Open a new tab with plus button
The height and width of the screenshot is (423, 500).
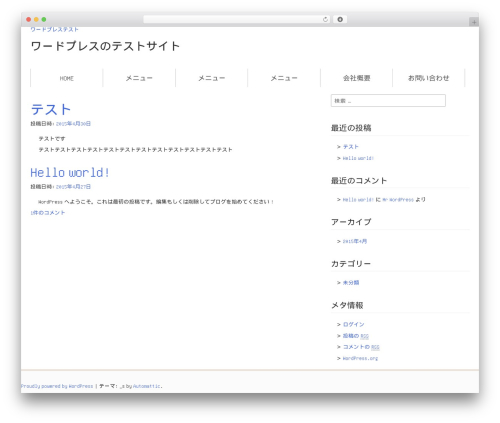point(474,22)
